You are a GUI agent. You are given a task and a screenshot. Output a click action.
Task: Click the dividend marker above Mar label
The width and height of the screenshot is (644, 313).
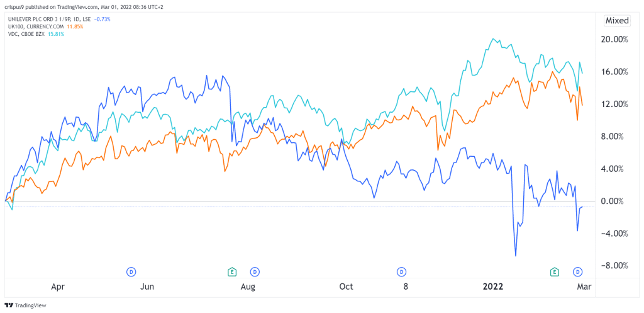pos(577,271)
